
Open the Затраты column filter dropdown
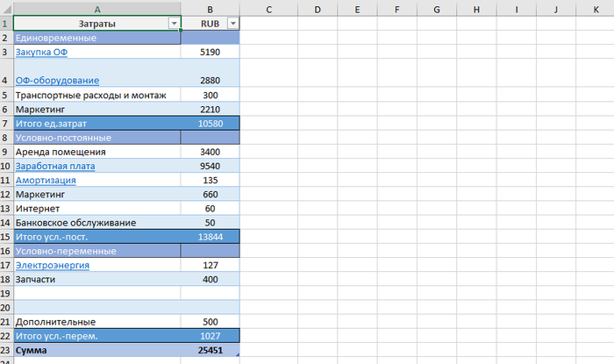click(174, 24)
